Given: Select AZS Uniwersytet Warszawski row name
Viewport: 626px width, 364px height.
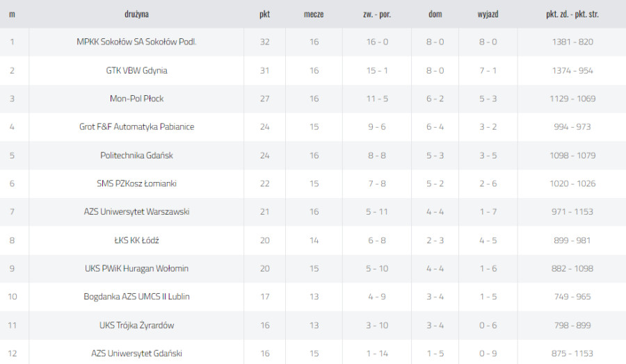Looking at the screenshot, I should (136, 212).
